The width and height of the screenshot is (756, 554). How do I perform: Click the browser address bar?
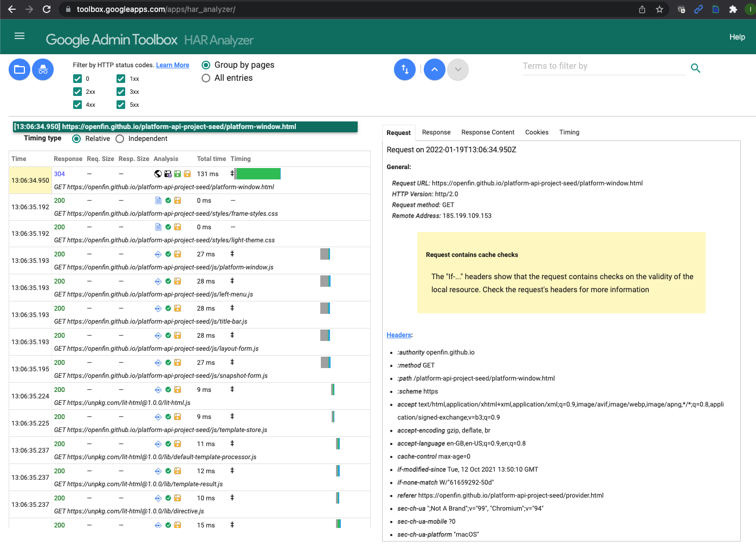pos(347,9)
